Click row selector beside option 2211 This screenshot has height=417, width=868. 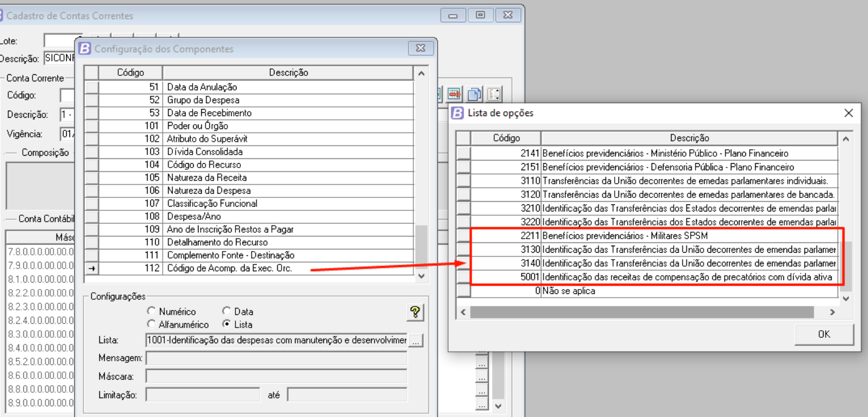coord(463,236)
